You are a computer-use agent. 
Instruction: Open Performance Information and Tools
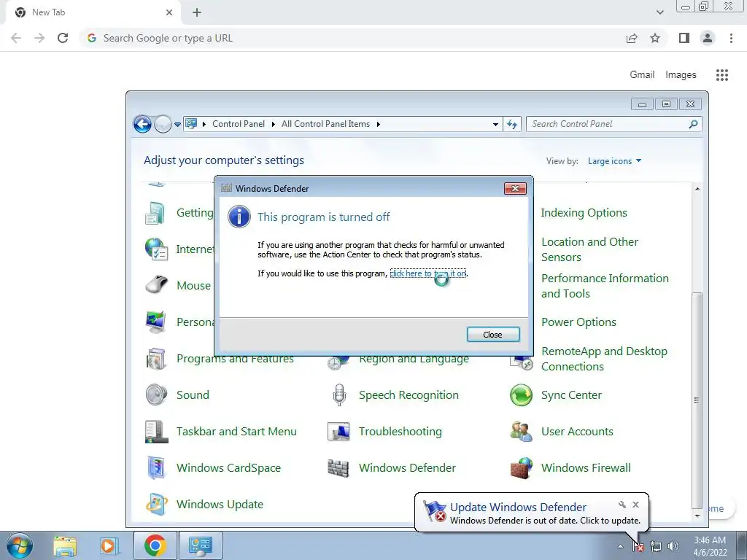tap(605, 286)
